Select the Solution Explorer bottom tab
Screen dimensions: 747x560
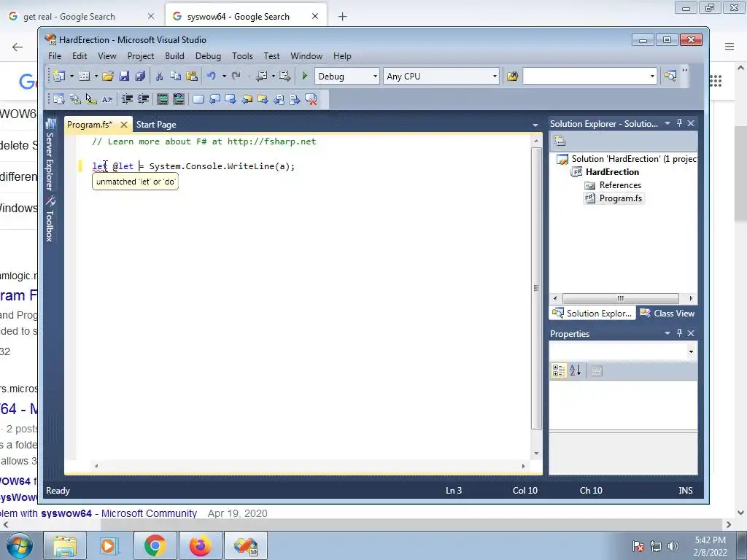(x=592, y=313)
